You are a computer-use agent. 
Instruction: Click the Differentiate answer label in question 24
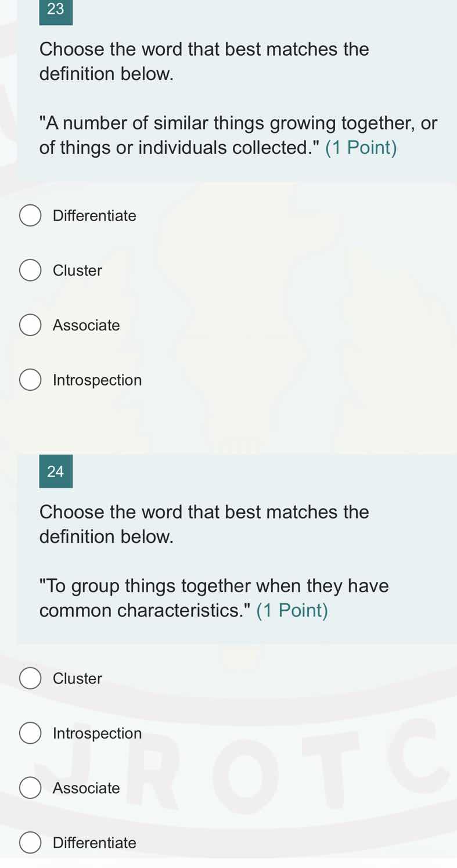pos(94,842)
